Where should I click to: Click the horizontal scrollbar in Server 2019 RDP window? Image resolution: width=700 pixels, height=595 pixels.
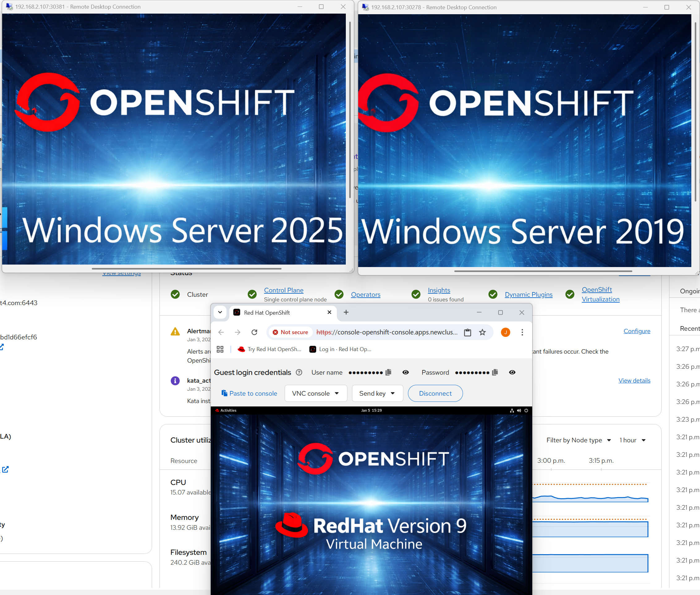click(x=543, y=271)
